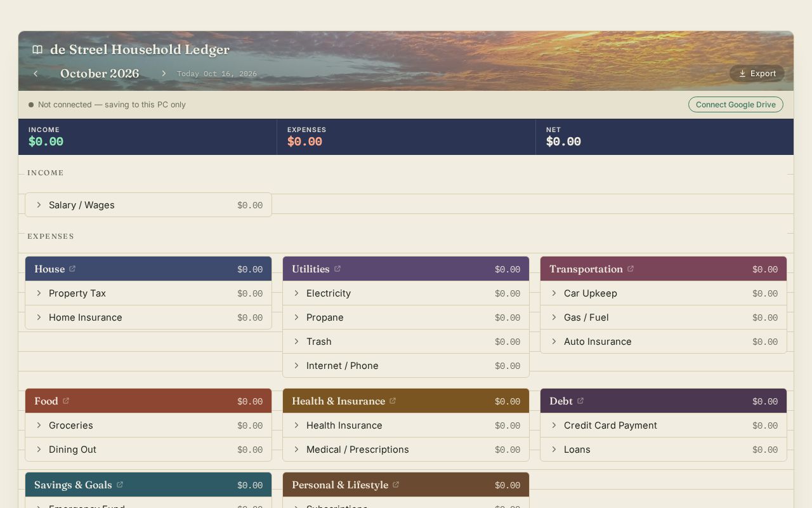Click the Not connected status message
Screen dimensions: 812x508
(112, 105)
